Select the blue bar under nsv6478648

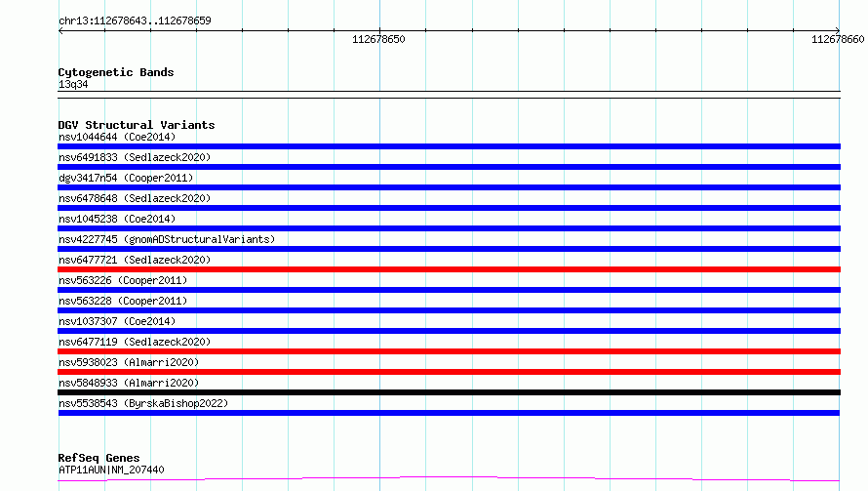[x=449, y=208]
